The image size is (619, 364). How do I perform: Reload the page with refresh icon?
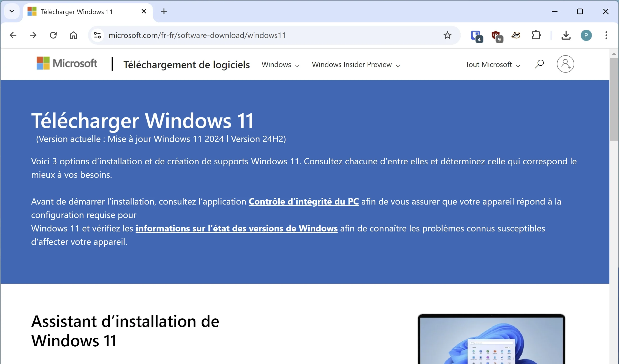53,35
